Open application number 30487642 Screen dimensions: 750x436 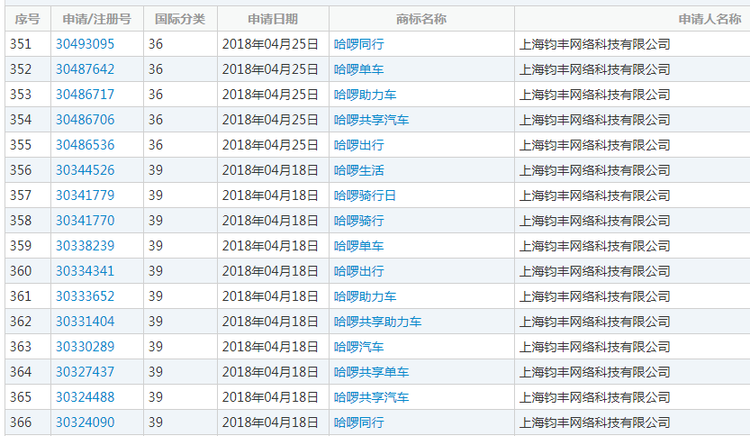[85, 69]
